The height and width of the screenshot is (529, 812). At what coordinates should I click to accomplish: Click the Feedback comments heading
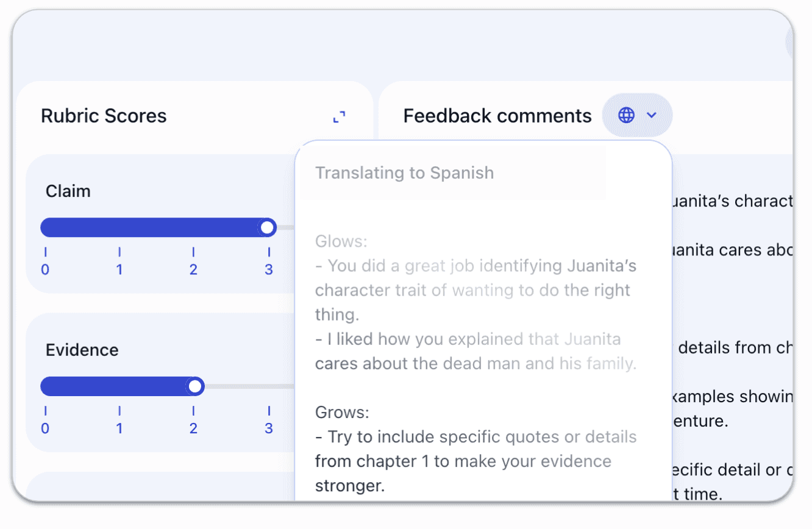pos(497,116)
